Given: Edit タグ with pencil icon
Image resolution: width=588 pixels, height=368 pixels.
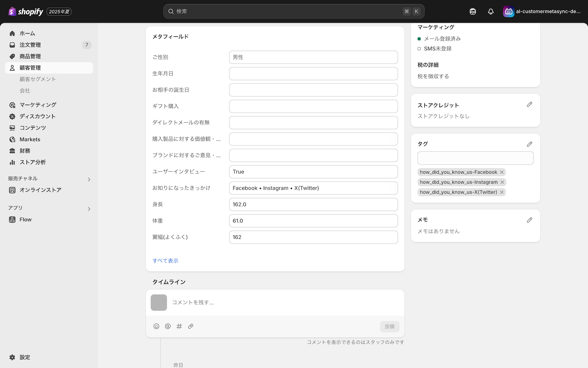Looking at the screenshot, I should tap(530, 144).
